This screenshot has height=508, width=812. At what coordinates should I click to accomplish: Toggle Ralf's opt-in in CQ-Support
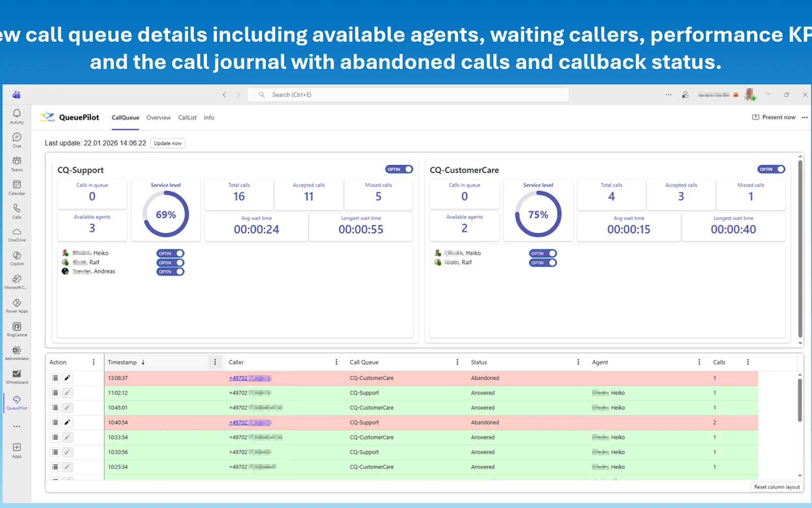(x=171, y=263)
